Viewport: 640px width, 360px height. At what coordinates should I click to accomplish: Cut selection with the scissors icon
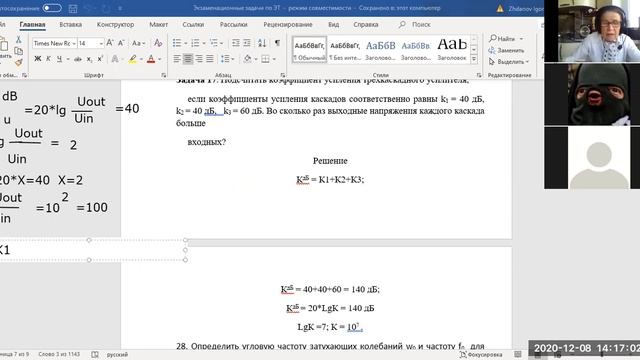(x=18, y=40)
